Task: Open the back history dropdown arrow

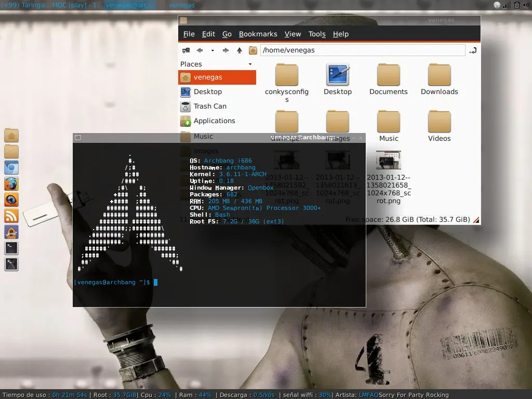Action: click(x=212, y=50)
